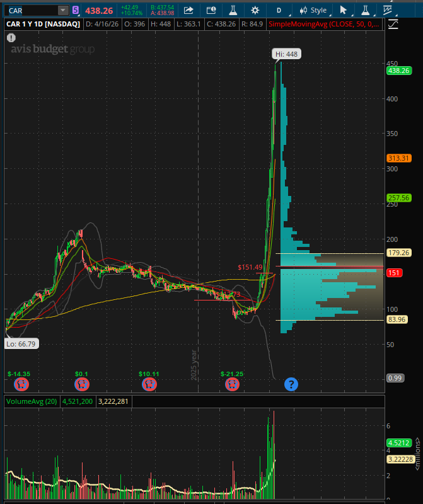Click the earnings phone icon under $-21.25
The width and height of the screenshot is (423, 504).
pyautogui.click(x=232, y=384)
